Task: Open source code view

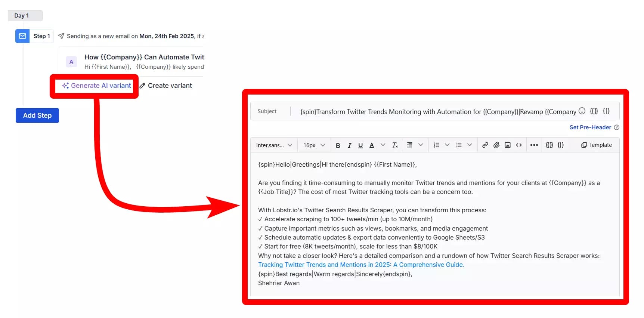Action: pyautogui.click(x=519, y=145)
